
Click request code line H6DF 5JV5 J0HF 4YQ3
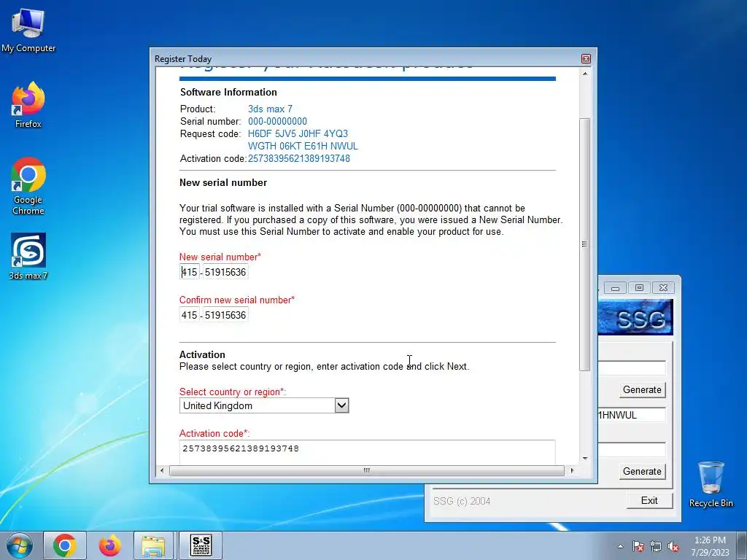pos(298,134)
